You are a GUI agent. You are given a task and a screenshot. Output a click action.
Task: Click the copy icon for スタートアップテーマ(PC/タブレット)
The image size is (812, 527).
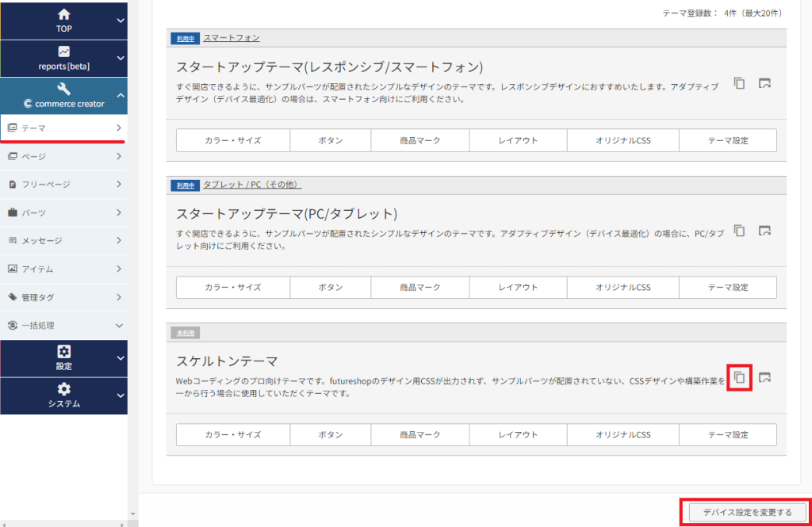tap(739, 231)
